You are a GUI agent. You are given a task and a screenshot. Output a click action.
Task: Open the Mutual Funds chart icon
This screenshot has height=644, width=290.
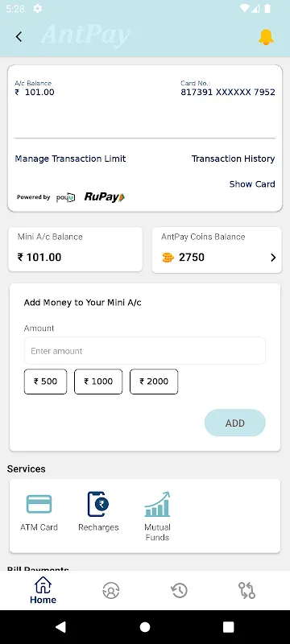point(157,504)
